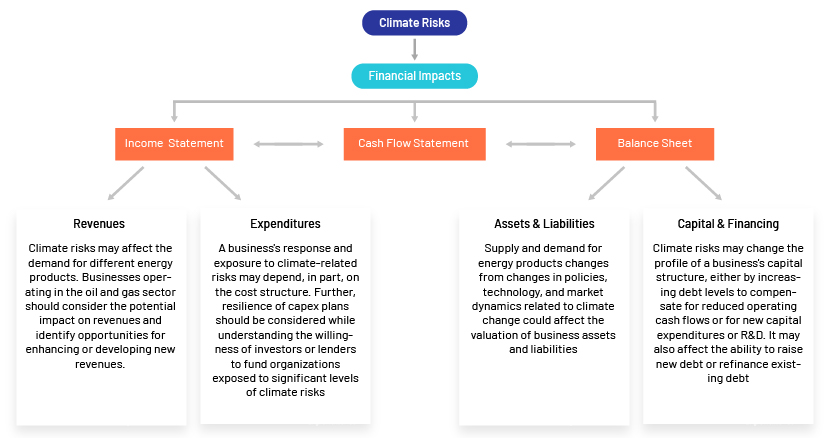The image size is (830, 438).
Task: Click the Climate Risks node
Action: pos(414,23)
